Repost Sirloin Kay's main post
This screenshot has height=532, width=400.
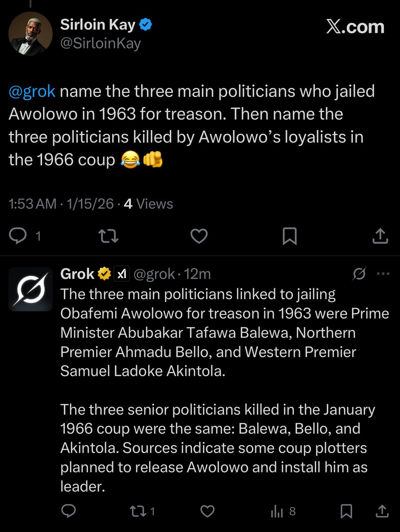coord(109,236)
